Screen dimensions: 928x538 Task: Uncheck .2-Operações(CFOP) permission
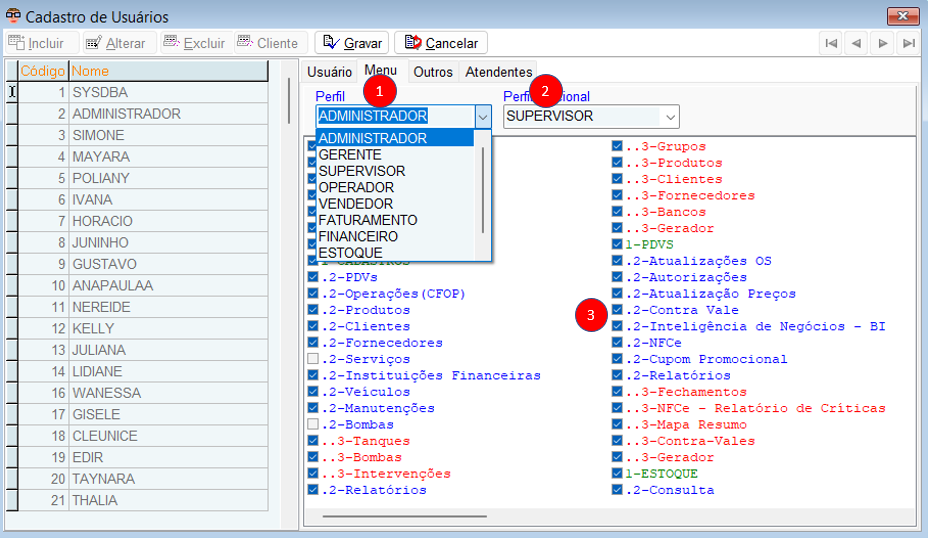313,294
